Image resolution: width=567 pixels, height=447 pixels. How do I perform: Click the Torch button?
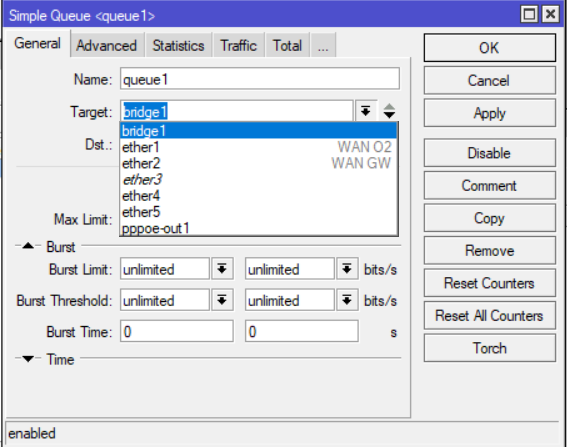pyautogui.click(x=490, y=348)
